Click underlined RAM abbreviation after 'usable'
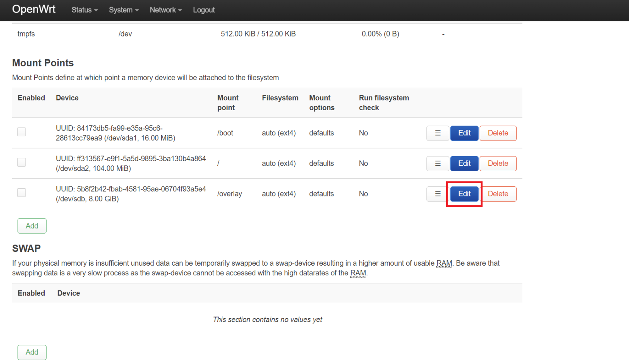The image size is (629, 364). click(444, 263)
